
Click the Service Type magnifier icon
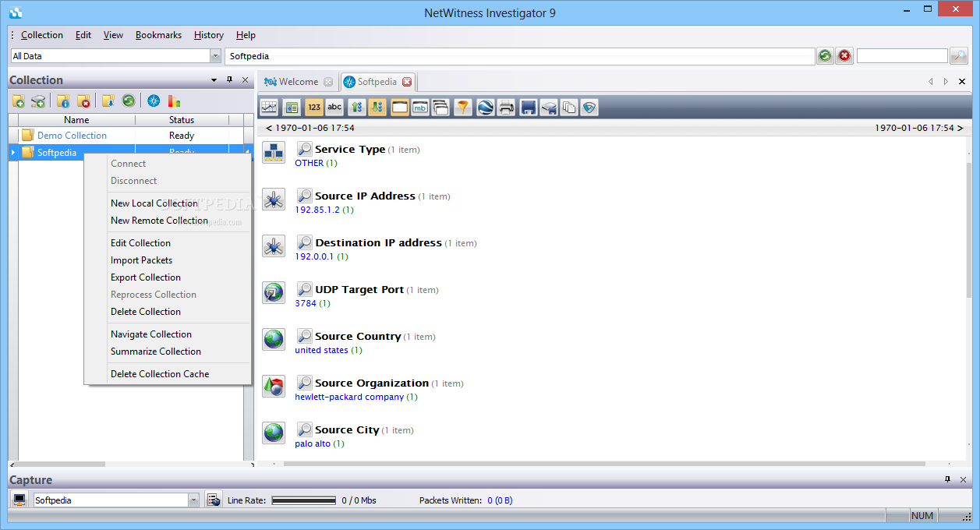pyautogui.click(x=305, y=149)
